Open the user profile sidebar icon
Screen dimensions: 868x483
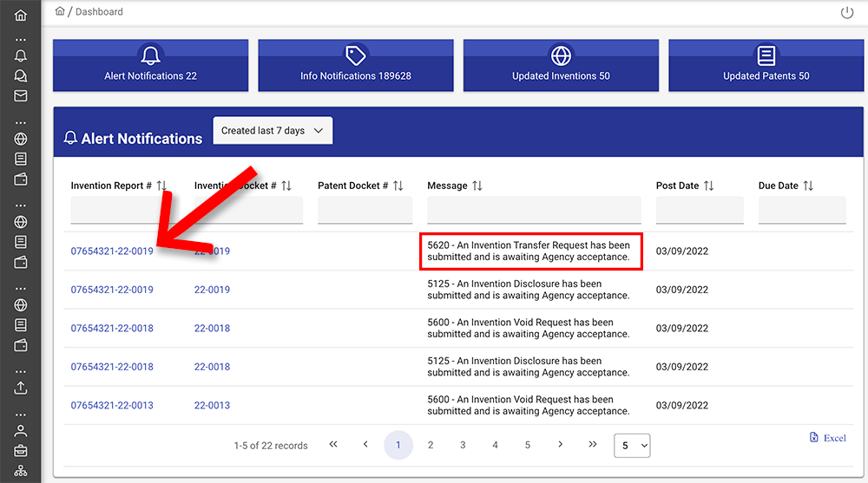coord(20,430)
